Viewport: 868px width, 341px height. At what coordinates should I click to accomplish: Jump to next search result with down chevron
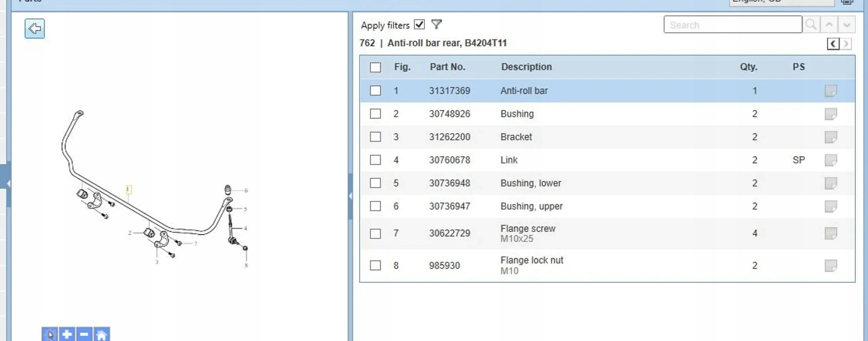(847, 25)
